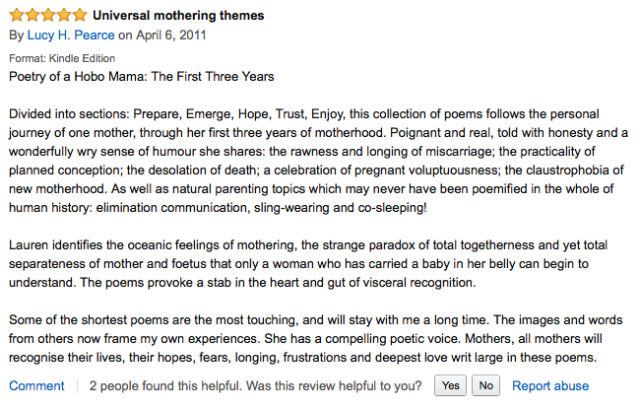Click the '2 people found this helpful' text
Image resolution: width=640 pixels, height=410 pixels.
point(166,386)
